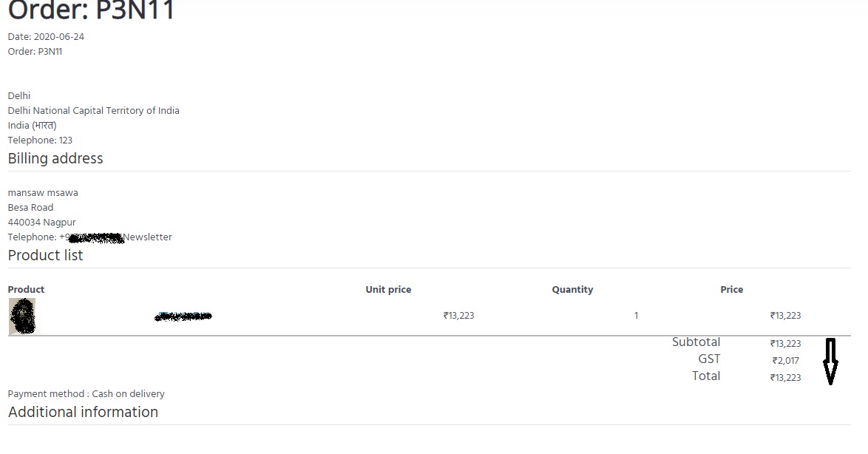Screen dimensions: 868x454
Task: Click the customer name mansaw msawa
Action: click(43, 193)
